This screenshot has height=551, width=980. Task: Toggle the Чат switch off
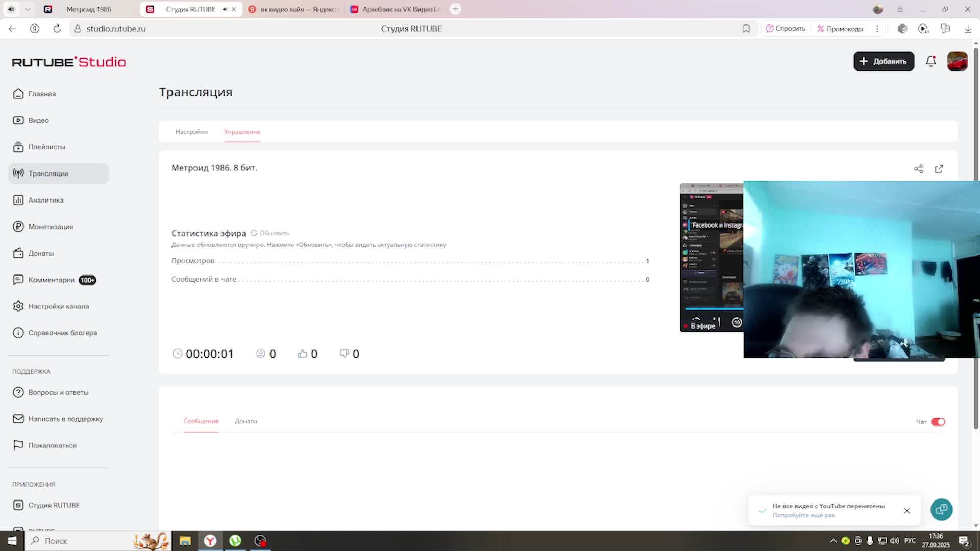tap(938, 422)
